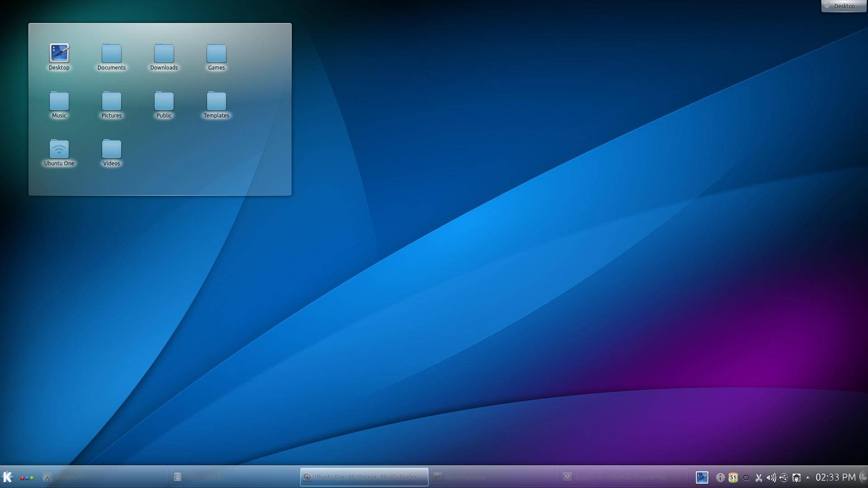
Task: Click the Activities three-dots icon
Action: pos(27,478)
